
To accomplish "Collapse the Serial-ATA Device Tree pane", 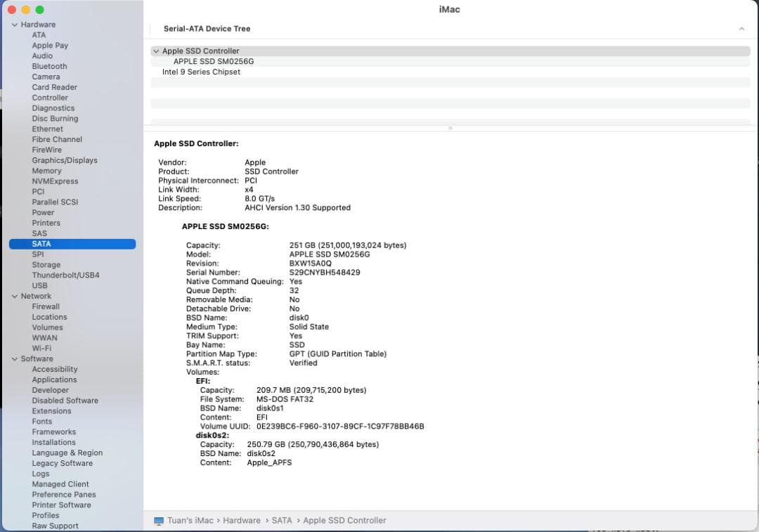I will (x=742, y=29).
